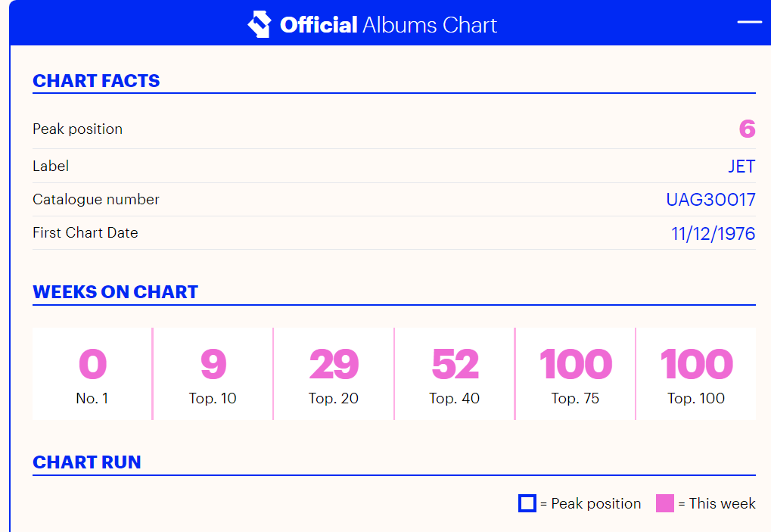771x532 pixels.
Task: Click the Official Charts logo icon
Action: click(x=260, y=24)
